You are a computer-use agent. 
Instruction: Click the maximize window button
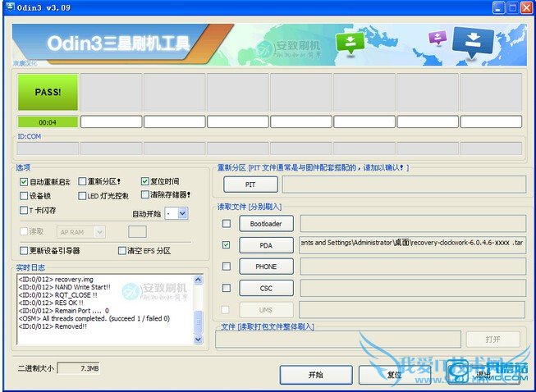click(x=513, y=8)
